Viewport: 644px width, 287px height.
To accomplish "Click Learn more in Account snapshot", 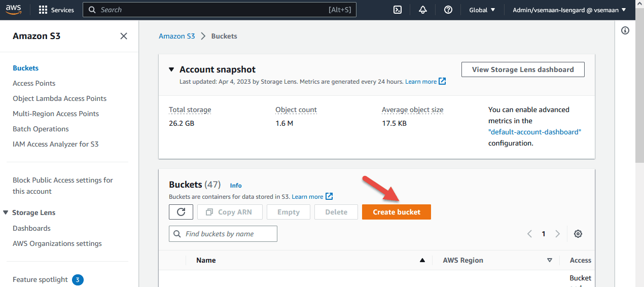I will (x=421, y=82).
